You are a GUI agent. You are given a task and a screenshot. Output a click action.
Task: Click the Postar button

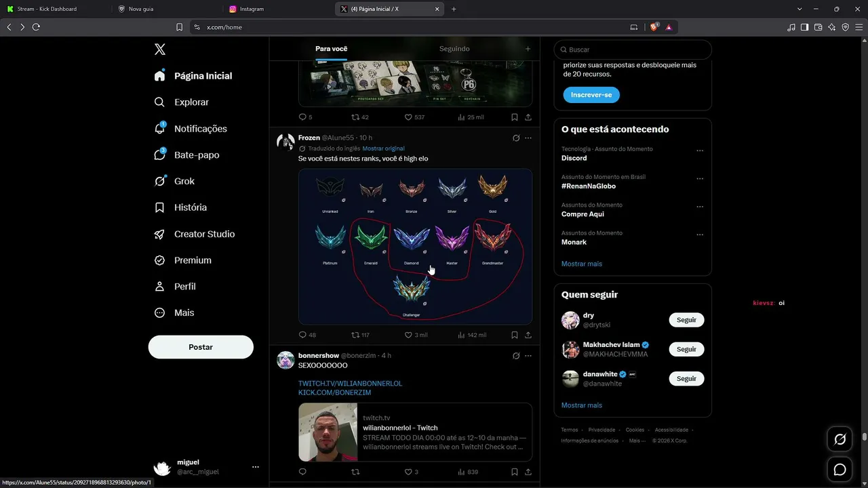(201, 347)
